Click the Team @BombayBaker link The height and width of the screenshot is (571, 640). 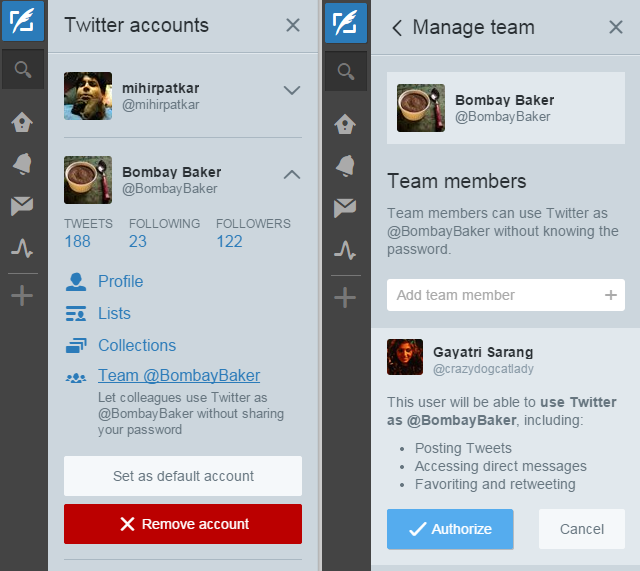178,376
